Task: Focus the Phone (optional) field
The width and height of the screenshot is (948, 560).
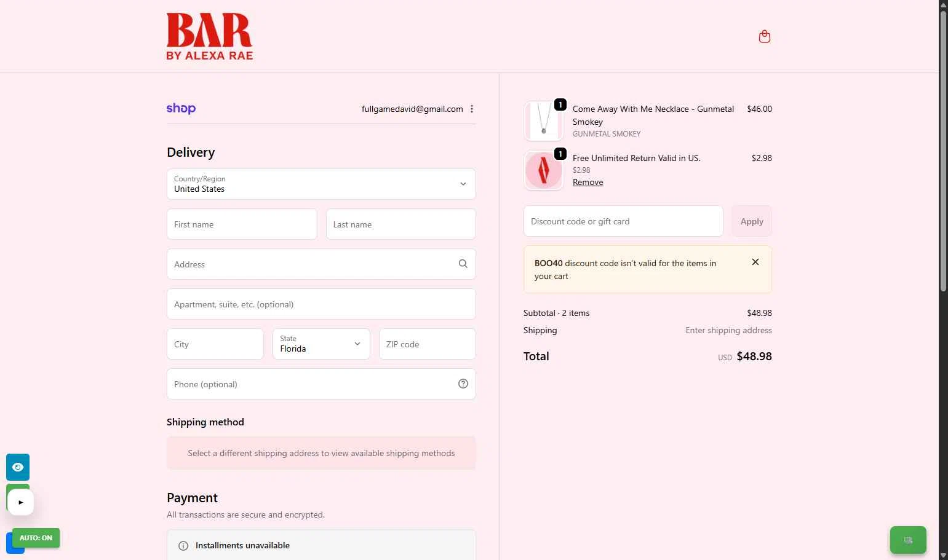Action: 321,384
